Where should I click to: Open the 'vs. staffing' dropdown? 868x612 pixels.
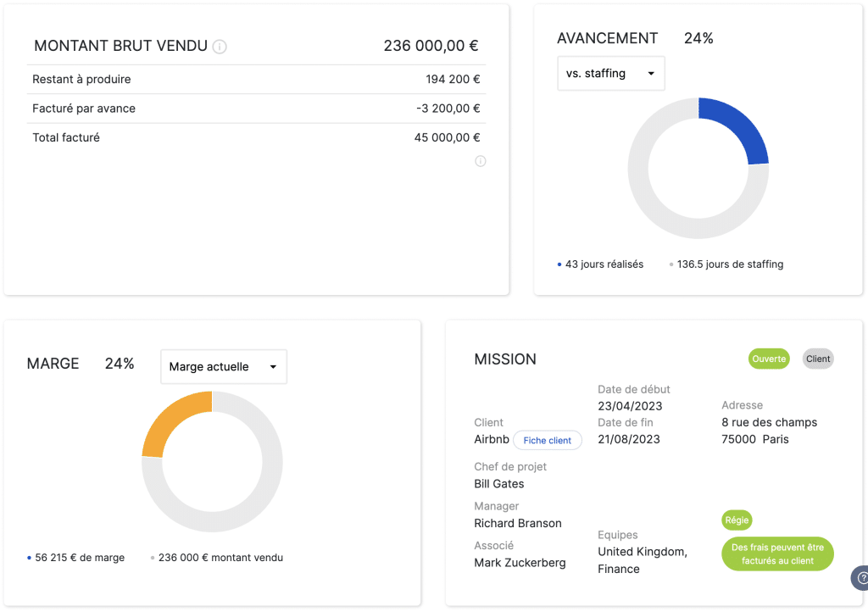coord(610,74)
